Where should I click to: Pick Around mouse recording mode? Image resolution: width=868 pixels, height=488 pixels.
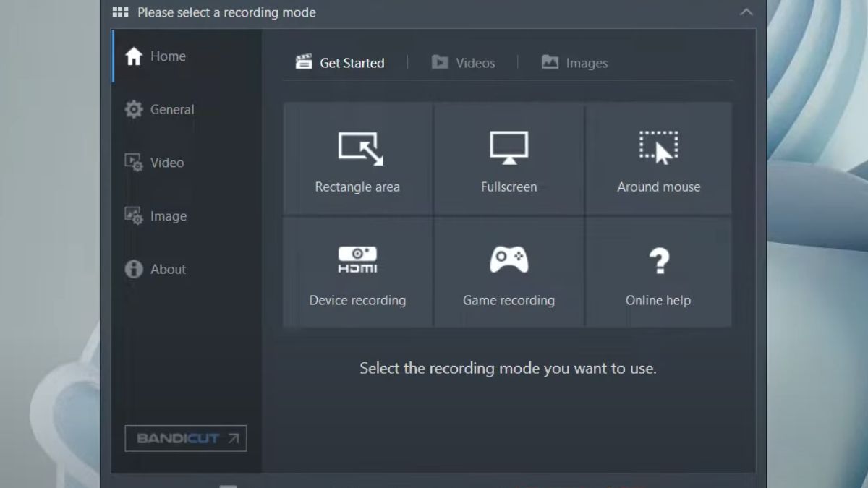click(658, 159)
